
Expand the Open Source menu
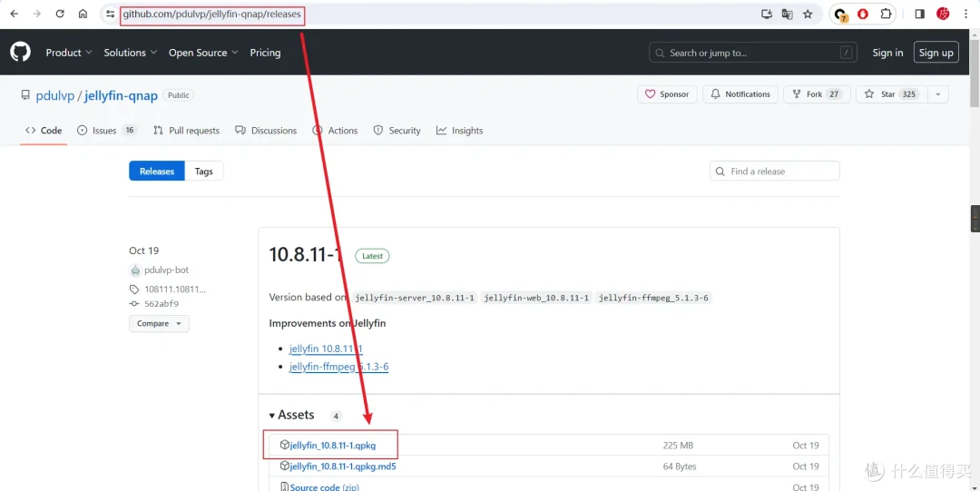203,53
